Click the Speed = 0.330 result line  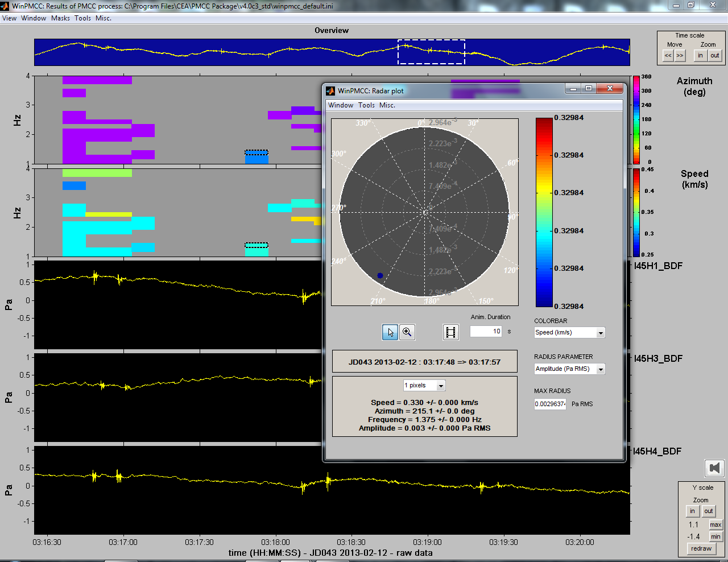point(425,402)
